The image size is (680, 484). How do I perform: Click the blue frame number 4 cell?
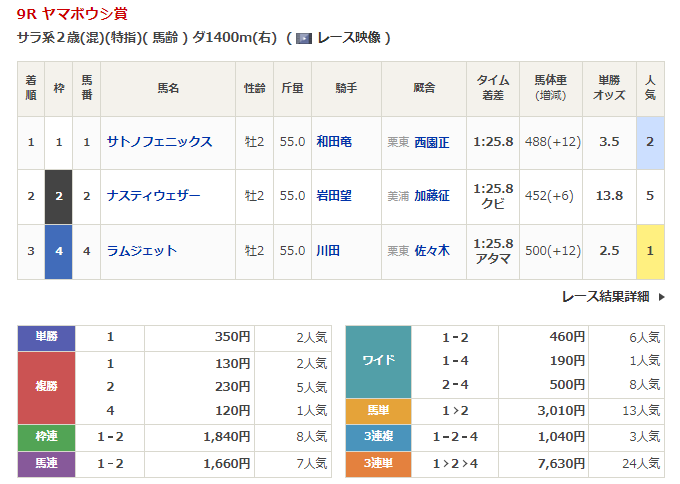click(59, 250)
